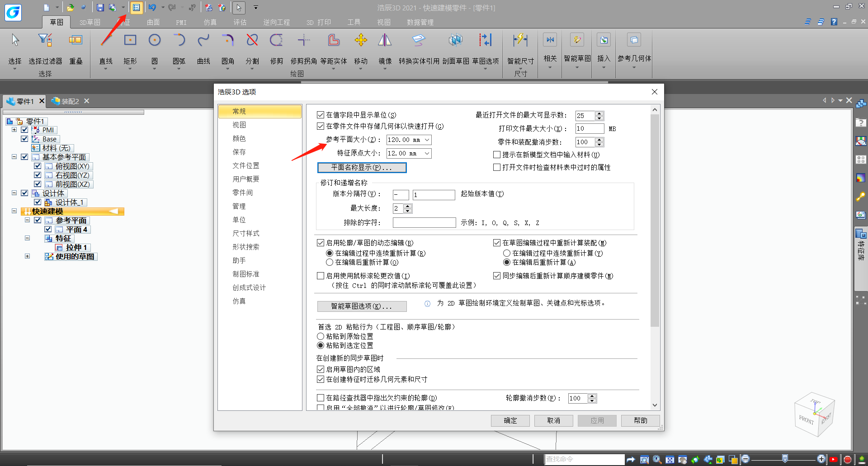Select 粘贴到原始位置 radio button
This screenshot has height=466, width=868.
[x=321, y=336]
